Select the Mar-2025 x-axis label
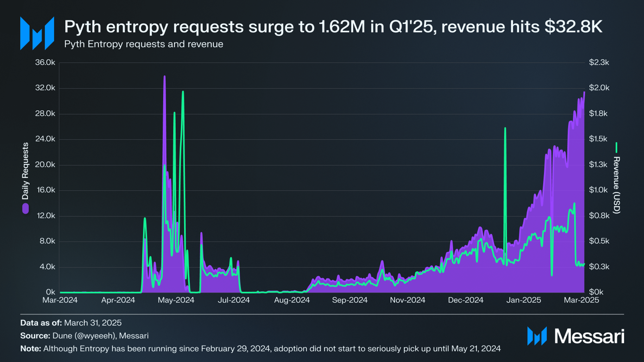This screenshot has width=644, height=362. [x=581, y=300]
